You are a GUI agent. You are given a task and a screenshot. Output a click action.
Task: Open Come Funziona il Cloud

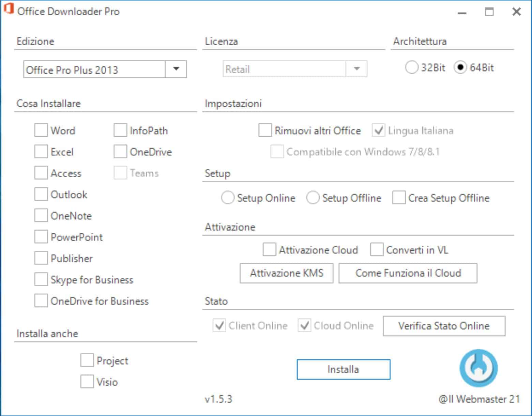coord(408,273)
